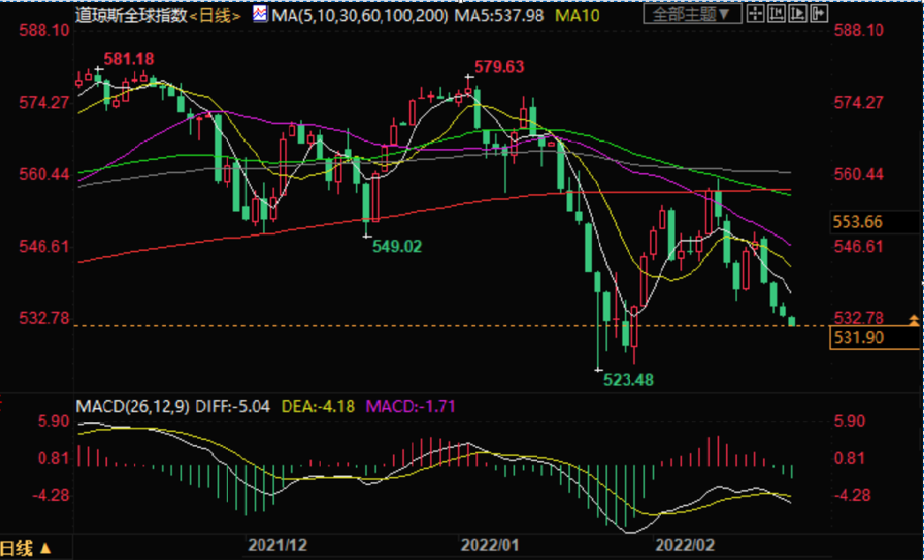Open the 日线 period selector at bottom

[26, 549]
